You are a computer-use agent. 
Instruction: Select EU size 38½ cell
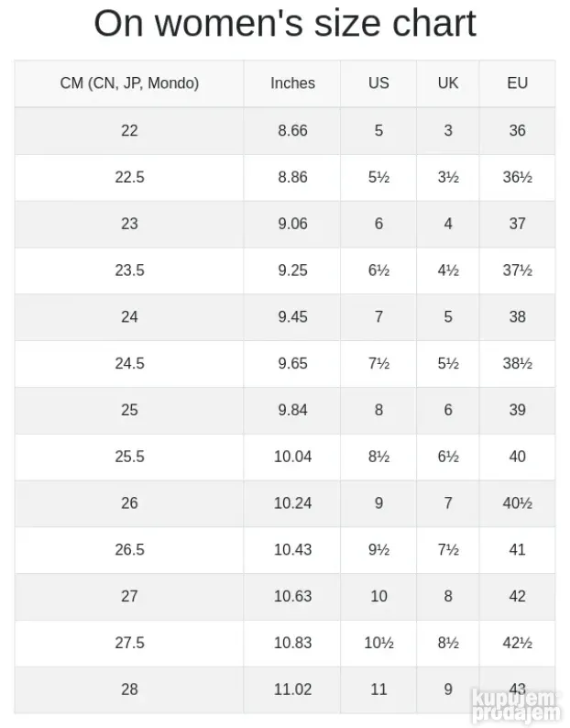(x=517, y=363)
